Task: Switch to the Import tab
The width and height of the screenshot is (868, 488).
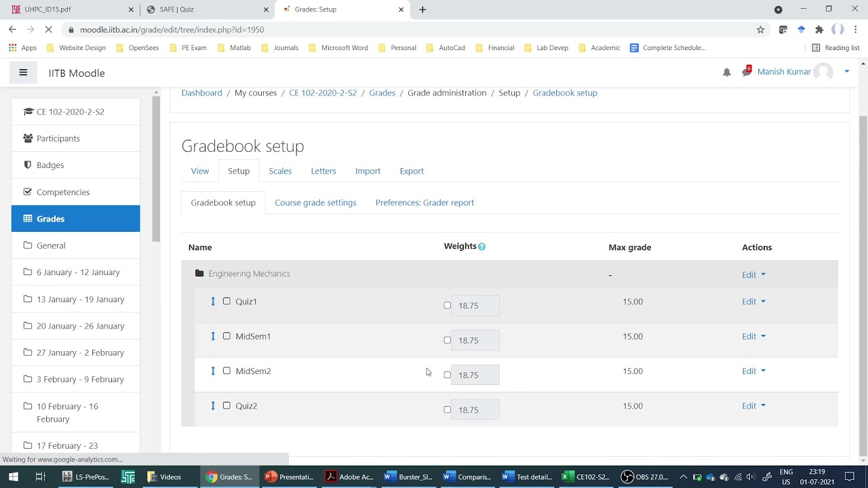Action: 368,171
